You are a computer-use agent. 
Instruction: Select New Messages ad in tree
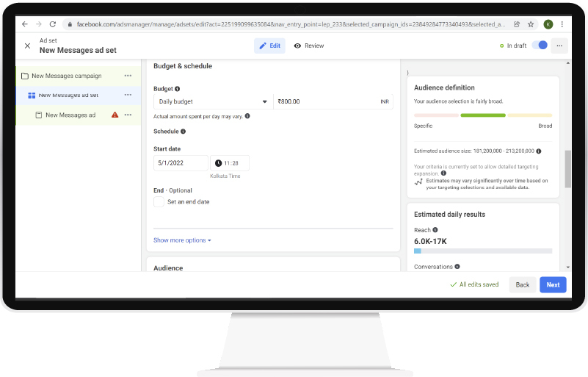(70, 115)
